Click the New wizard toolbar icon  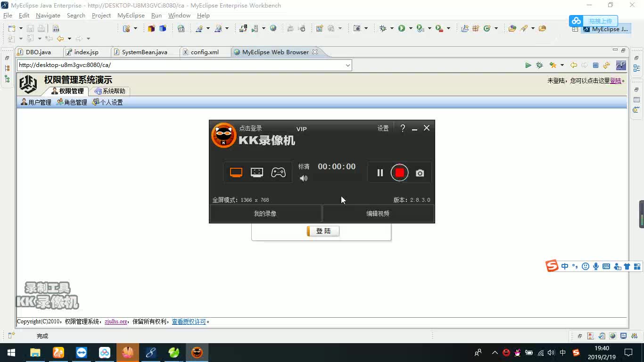click(x=12, y=28)
